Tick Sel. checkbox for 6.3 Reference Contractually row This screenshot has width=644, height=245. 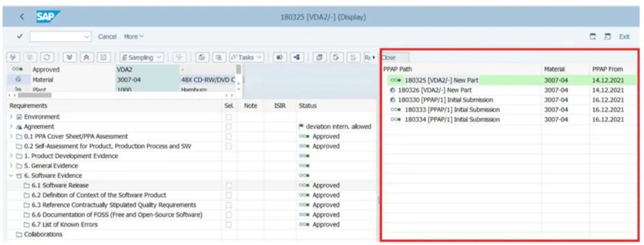click(x=229, y=205)
